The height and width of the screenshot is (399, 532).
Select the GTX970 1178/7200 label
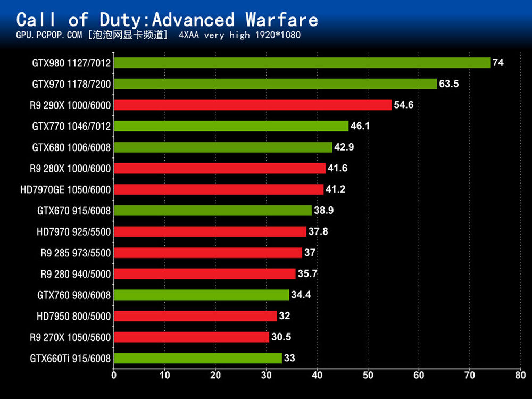(x=71, y=84)
